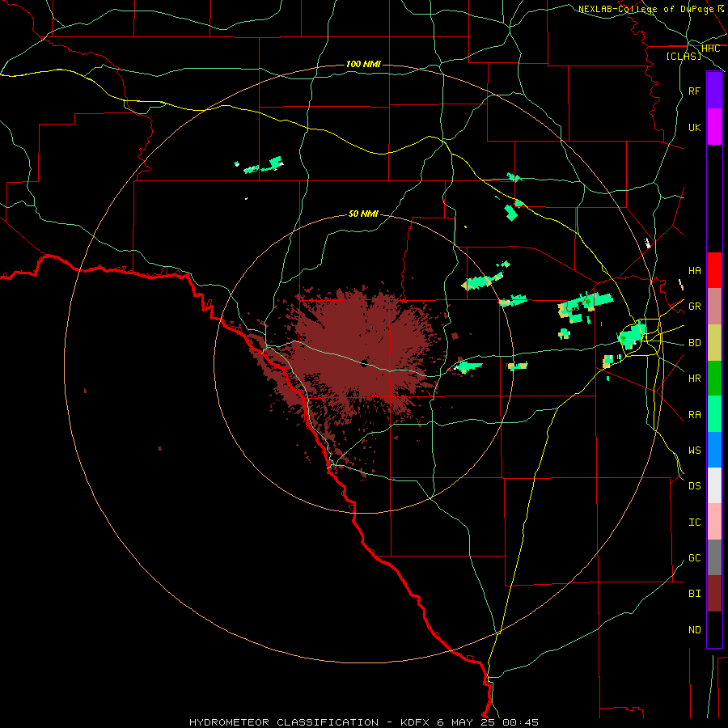The image size is (728, 728).
Task: Click the HR dark green swatch
Action: [x=714, y=378]
